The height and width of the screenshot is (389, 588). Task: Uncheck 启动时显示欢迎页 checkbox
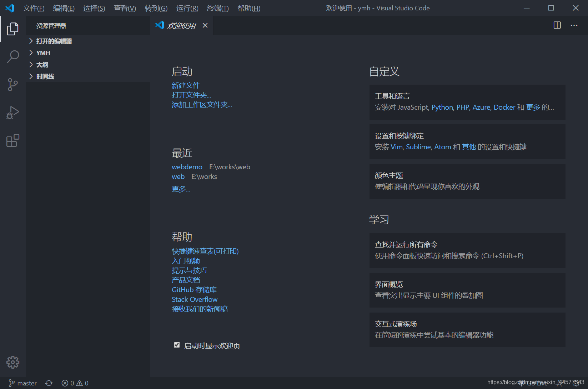click(x=177, y=345)
